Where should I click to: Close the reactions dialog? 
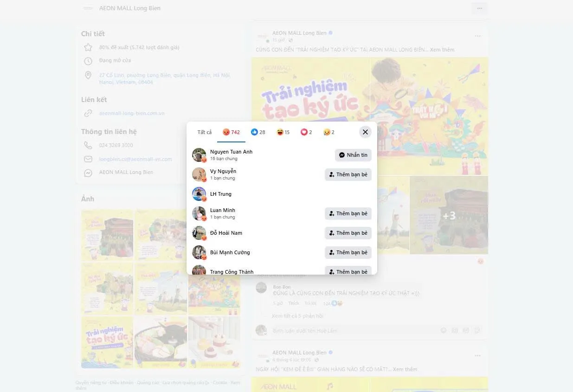point(365,132)
